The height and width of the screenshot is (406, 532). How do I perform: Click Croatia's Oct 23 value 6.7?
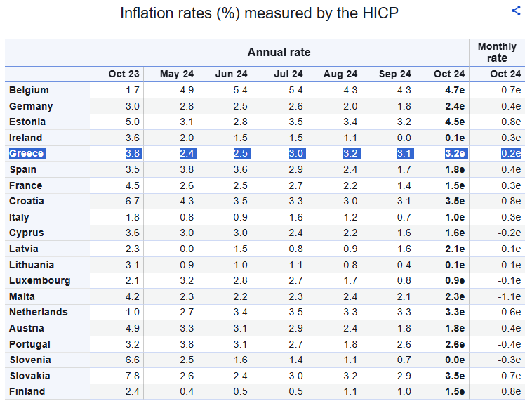(133, 201)
